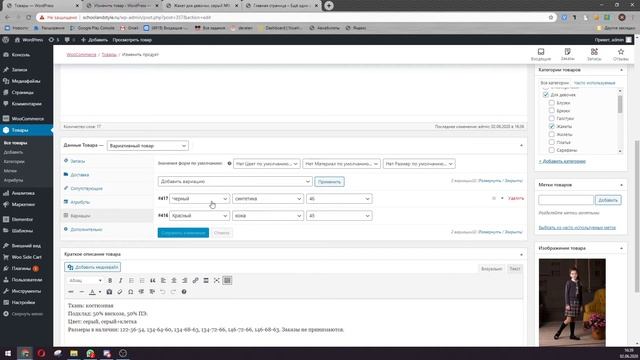Image resolution: width=640 pixels, height=360 pixels.
Task: Bookmark this page with the star icon
Action: [551, 18]
